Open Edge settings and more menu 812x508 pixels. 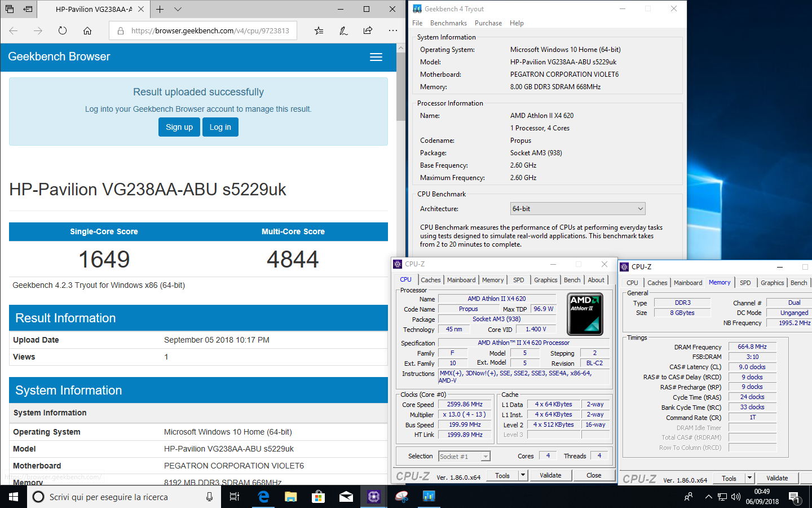[393, 30]
